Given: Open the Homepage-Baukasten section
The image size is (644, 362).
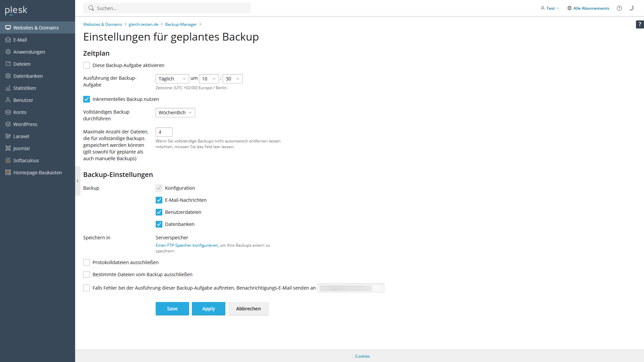Looking at the screenshot, I should [37, 172].
